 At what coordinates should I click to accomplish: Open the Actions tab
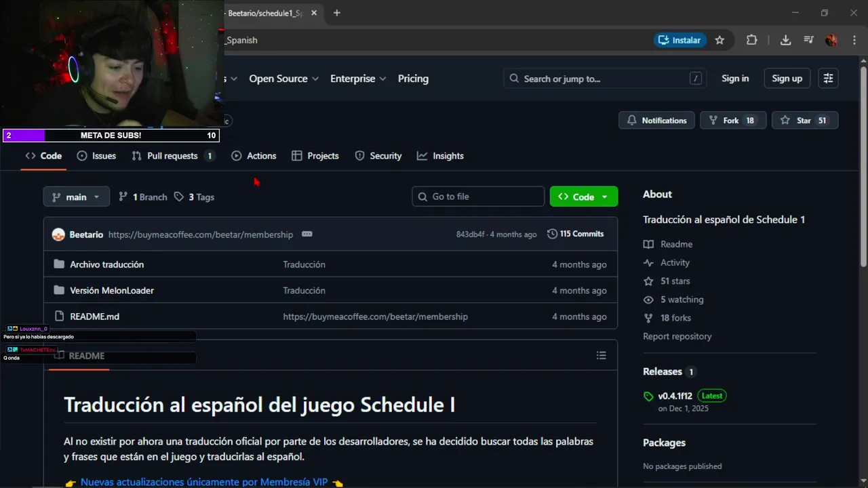click(x=254, y=156)
